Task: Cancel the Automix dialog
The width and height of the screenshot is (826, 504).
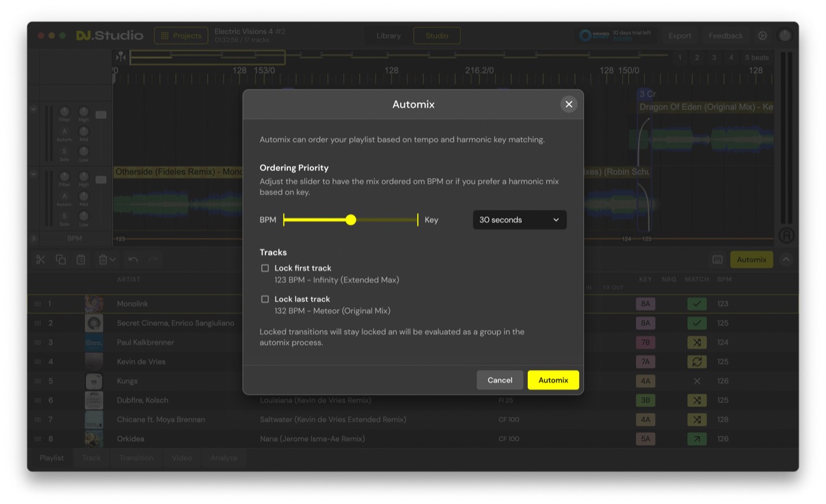Action: 500,380
